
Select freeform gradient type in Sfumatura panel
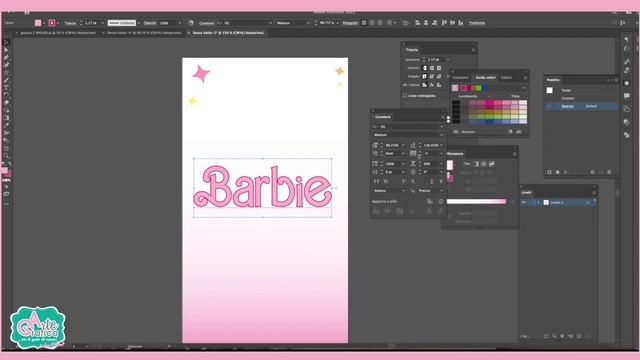click(x=491, y=164)
